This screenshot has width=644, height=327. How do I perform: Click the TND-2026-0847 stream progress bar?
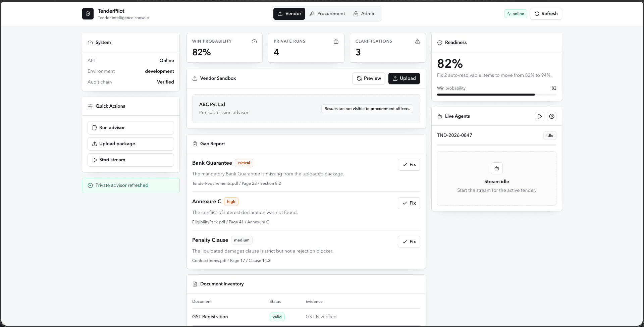point(496,145)
